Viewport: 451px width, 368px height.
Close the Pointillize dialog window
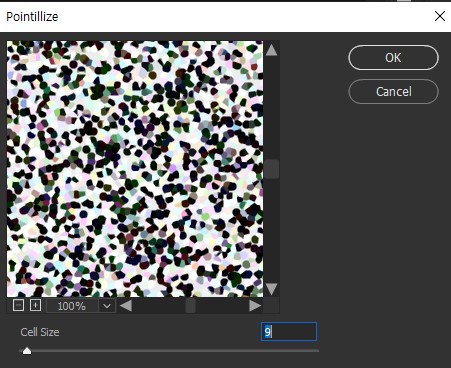point(440,16)
